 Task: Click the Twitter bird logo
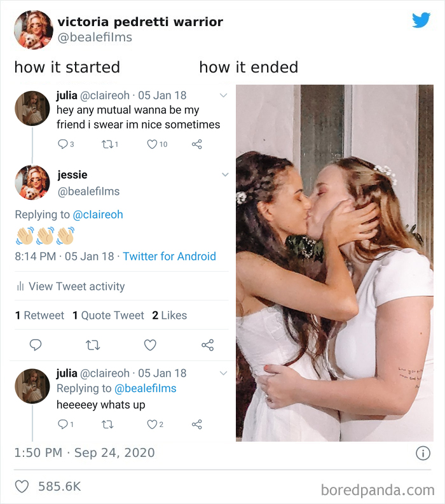[x=421, y=20]
